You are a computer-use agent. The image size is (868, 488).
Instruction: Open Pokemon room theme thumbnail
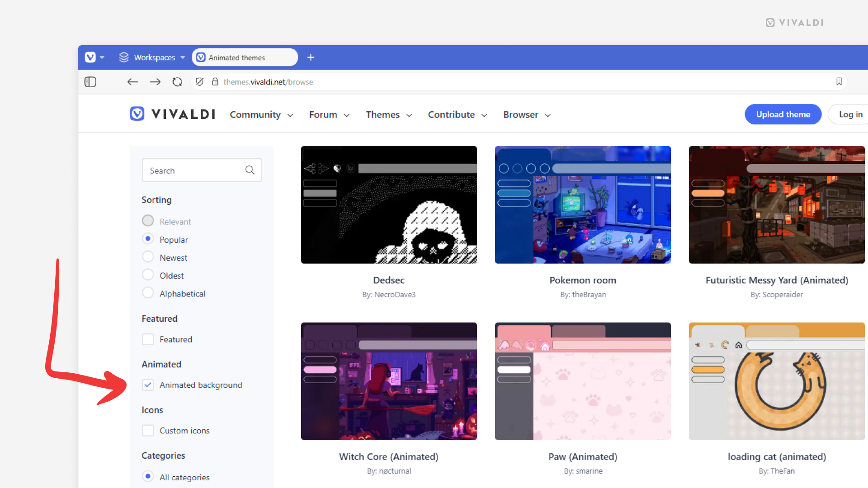[583, 205]
